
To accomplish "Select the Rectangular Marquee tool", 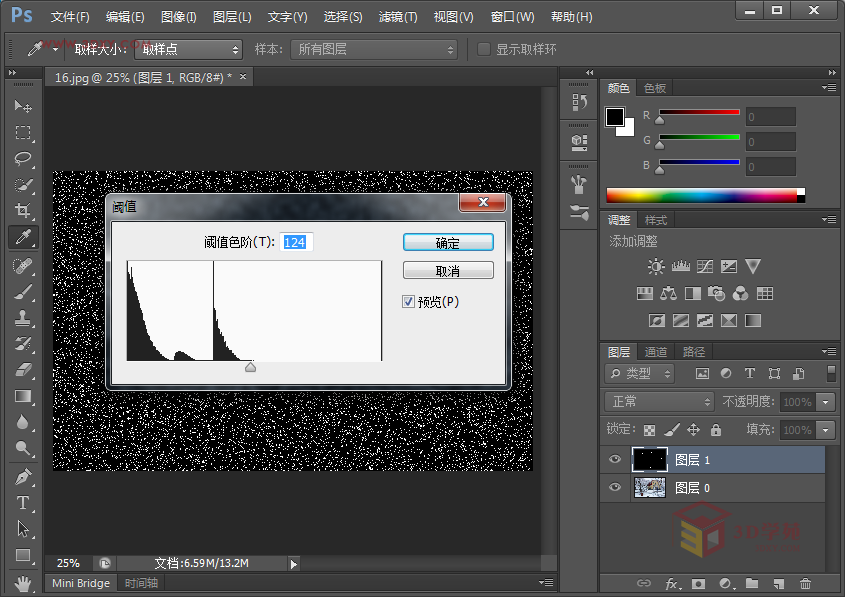I will [x=23, y=133].
